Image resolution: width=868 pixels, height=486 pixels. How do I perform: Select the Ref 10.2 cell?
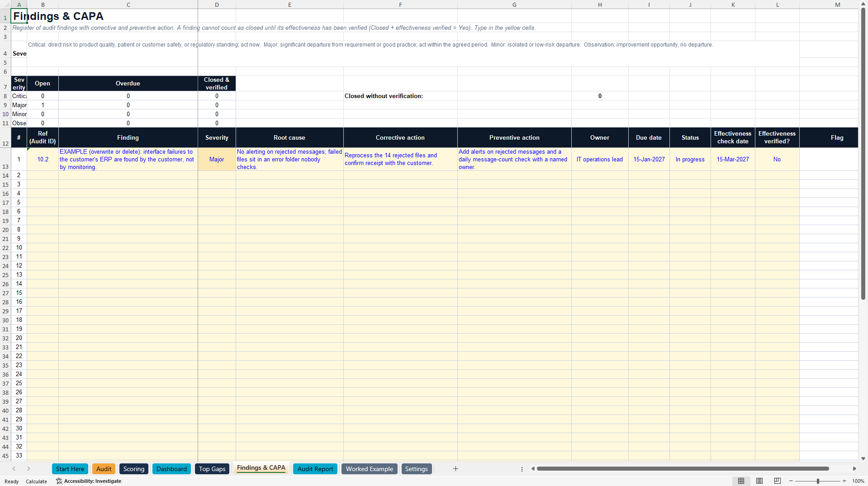[x=43, y=159]
